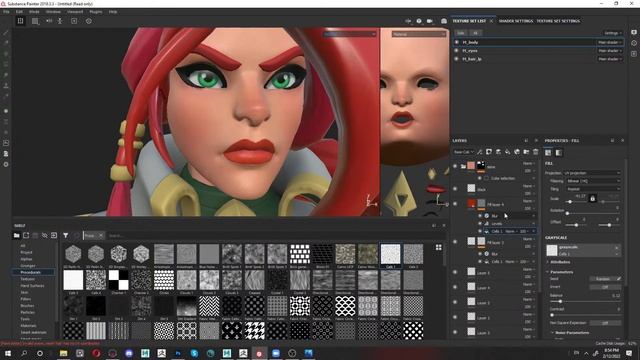Adjust the Balance slider in Parameters
The width and height of the screenshot is (640, 360).
585,301
